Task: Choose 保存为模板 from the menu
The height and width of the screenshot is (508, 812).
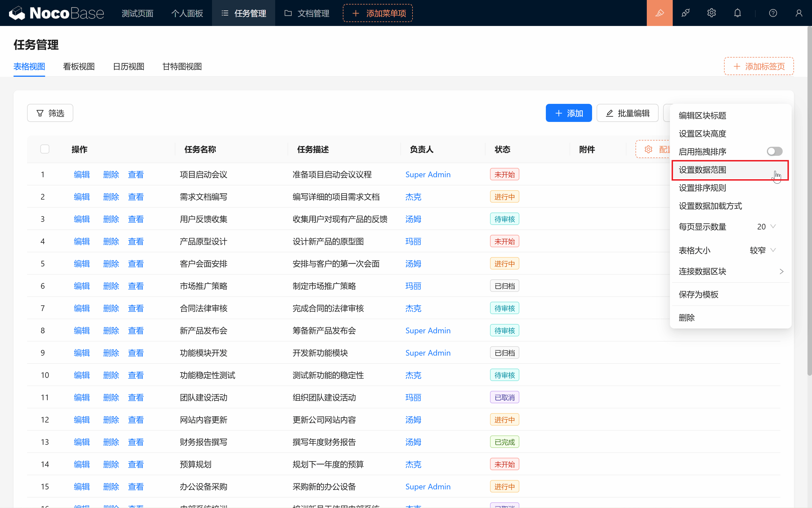Action: 730,294
